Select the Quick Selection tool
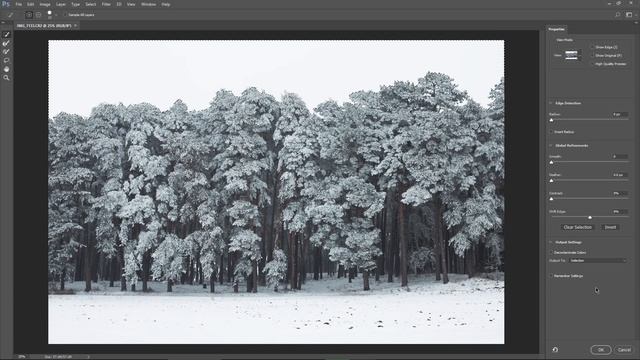Viewport: 640px width, 360px height. (6, 35)
